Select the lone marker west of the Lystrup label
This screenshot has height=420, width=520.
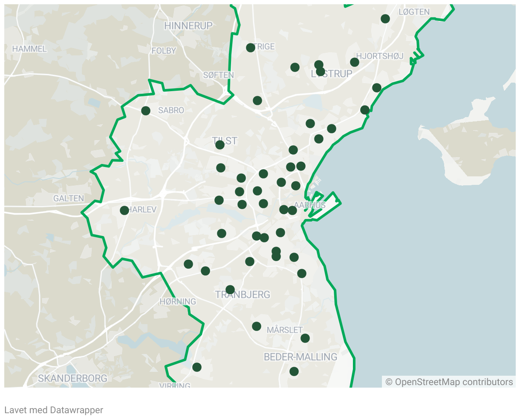tap(295, 67)
